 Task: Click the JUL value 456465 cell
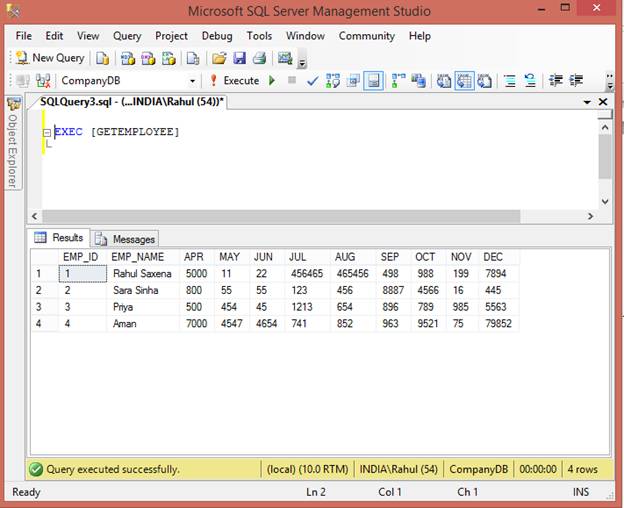pyautogui.click(x=307, y=274)
